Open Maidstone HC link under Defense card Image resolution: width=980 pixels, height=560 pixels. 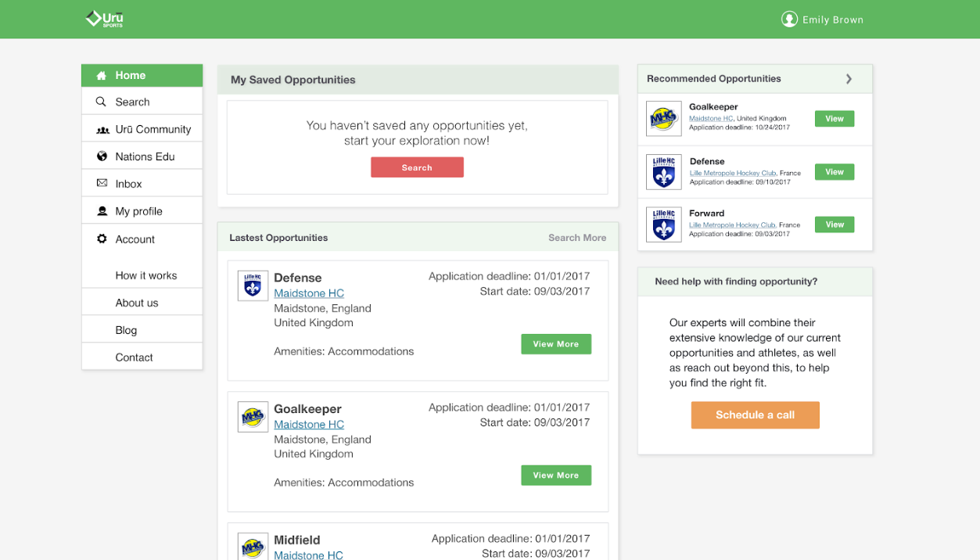(x=309, y=293)
